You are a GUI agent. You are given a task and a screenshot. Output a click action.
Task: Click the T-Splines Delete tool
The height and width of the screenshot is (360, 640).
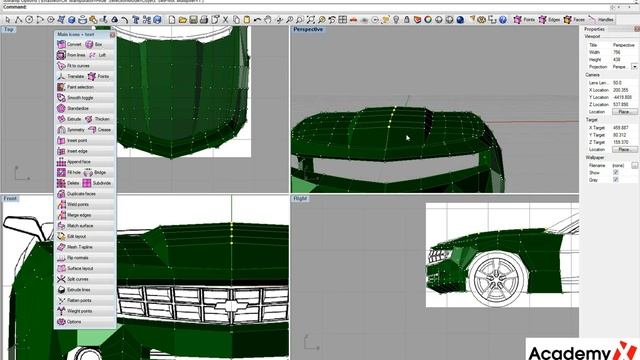pos(69,183)
